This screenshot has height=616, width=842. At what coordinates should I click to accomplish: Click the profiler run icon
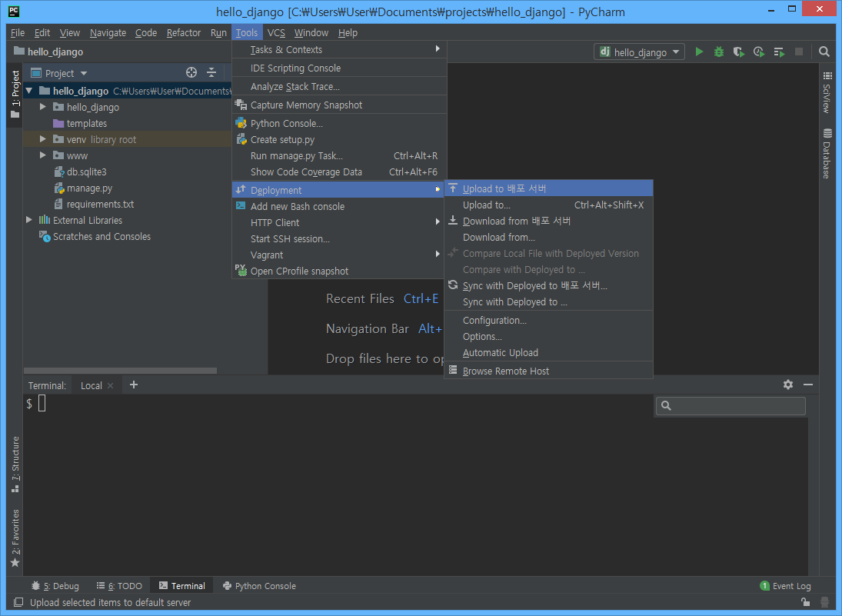pos(759,52)
